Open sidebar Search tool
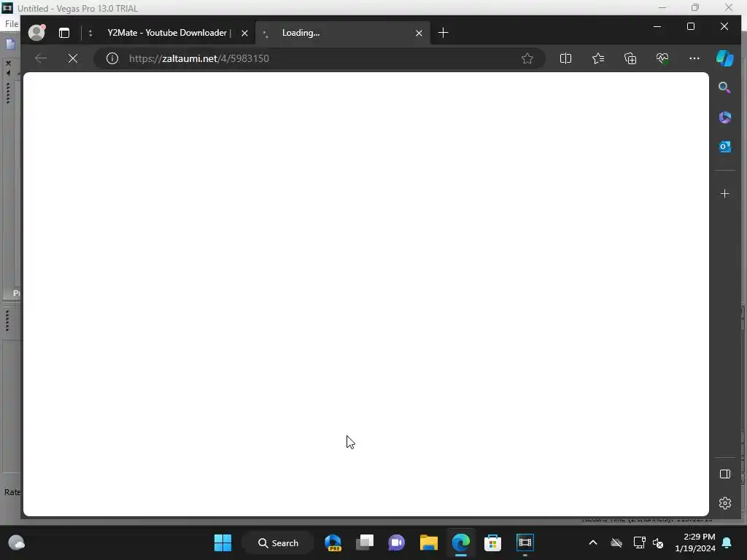Screen dimensions: 747x560 (724, 87)
